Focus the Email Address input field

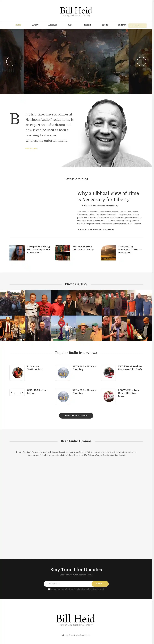[x=68, y=583]
